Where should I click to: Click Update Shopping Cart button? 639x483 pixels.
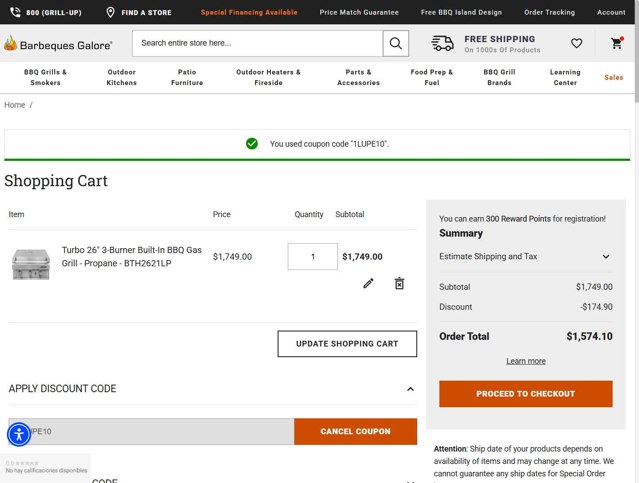tap(347, 344)
